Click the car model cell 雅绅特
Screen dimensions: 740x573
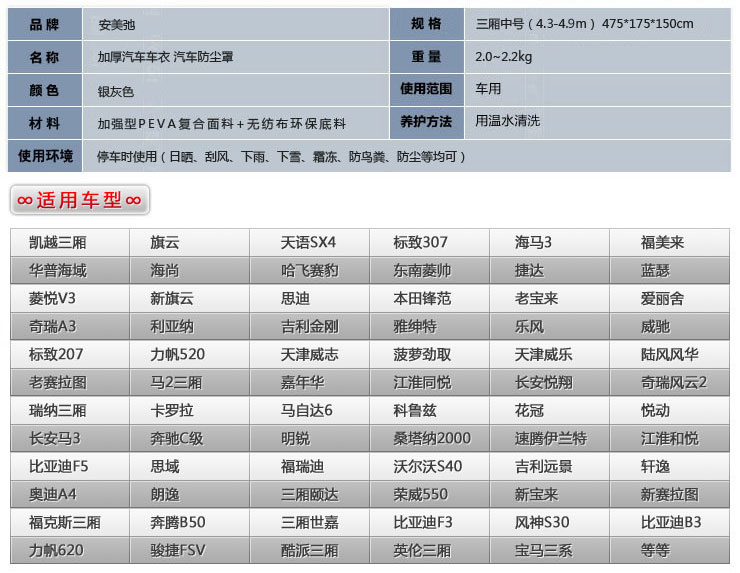click(429, 326)
